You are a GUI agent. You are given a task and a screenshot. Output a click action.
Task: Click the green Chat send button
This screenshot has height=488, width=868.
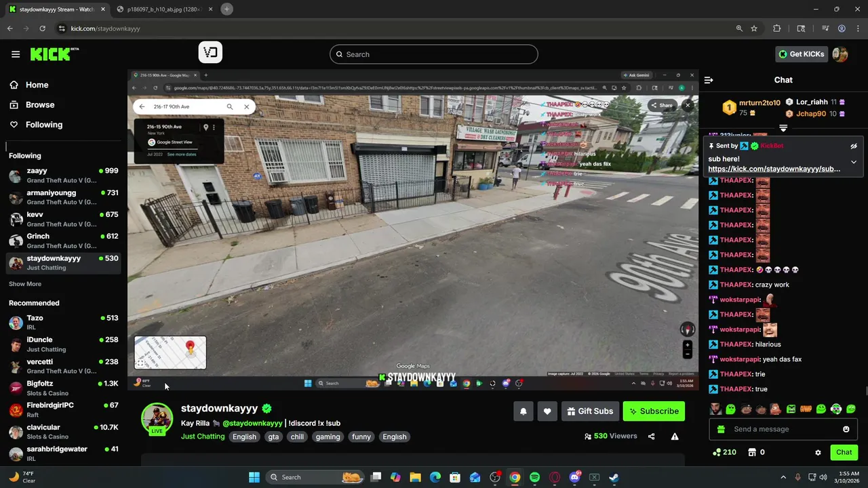pos(844,452)
